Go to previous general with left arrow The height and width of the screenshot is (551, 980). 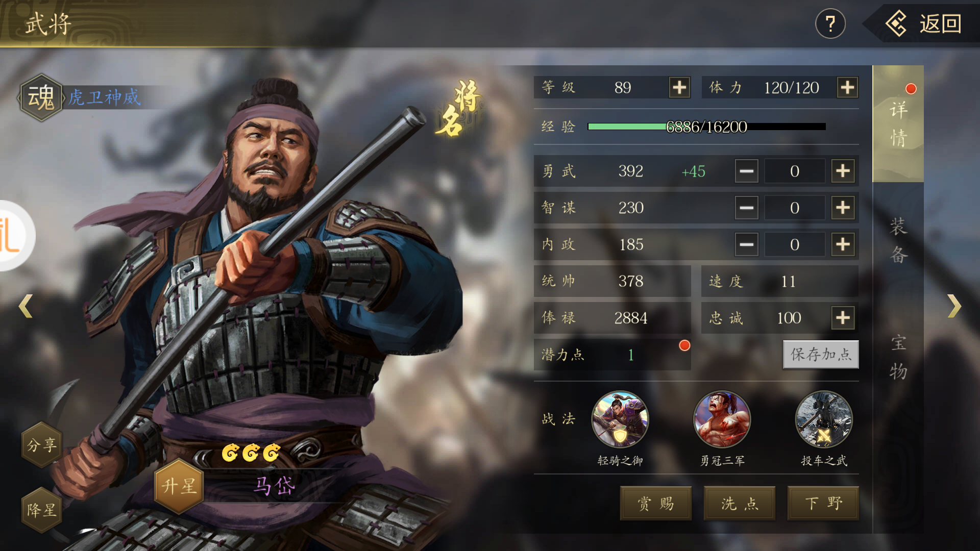click(x=26, y=306)
